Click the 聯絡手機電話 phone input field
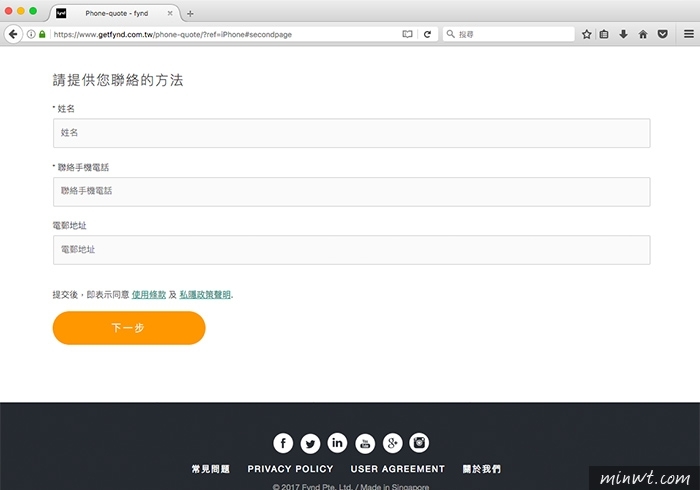 [351, 192]
